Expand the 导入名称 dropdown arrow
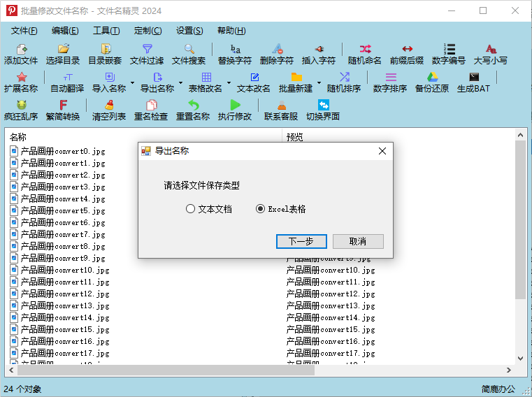The height and width of the screenshot is (397, 532). tap(132, 82)
